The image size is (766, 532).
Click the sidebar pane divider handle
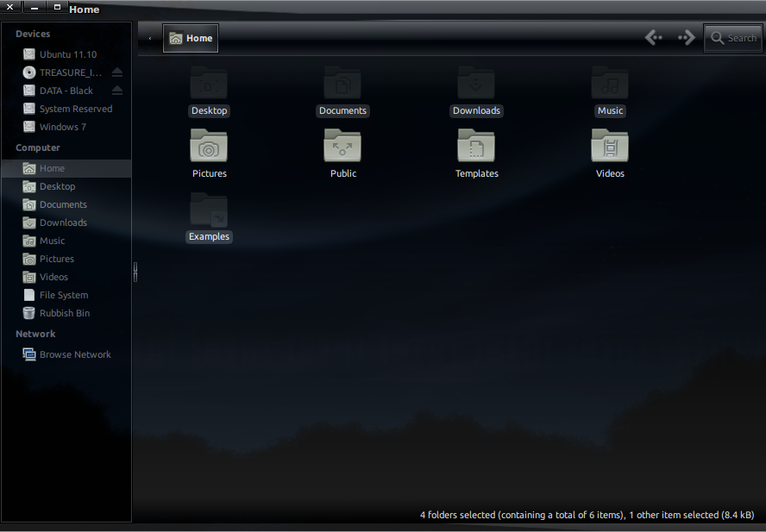tap(135, 272)
